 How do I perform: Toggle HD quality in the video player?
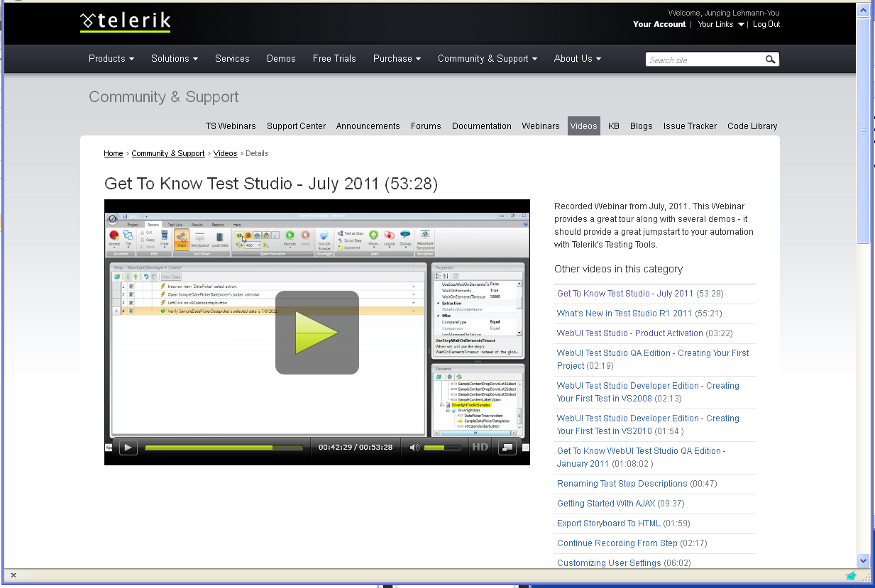coord(480,447)
